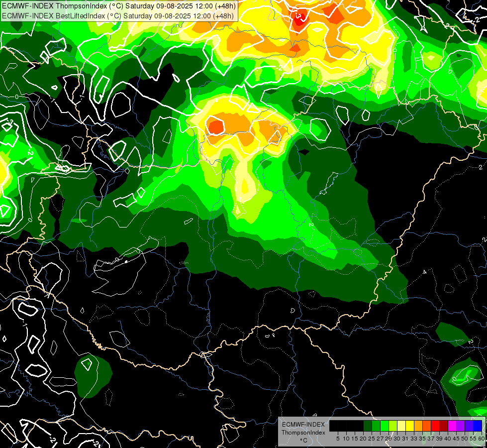Click the BestLiftedIndex title line at top
This screenshot has height=448, width=487.
118,15
